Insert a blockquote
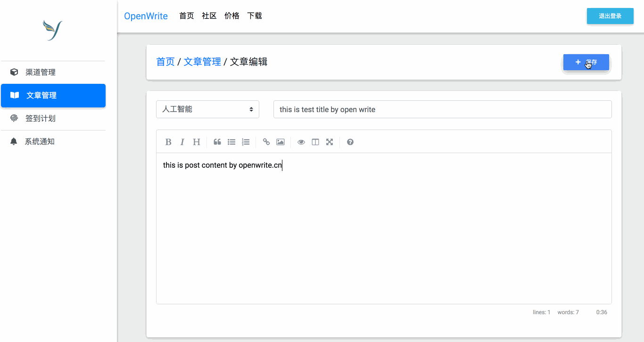Image resolution: width=644 pixels, height=342 pixels. 217,141
